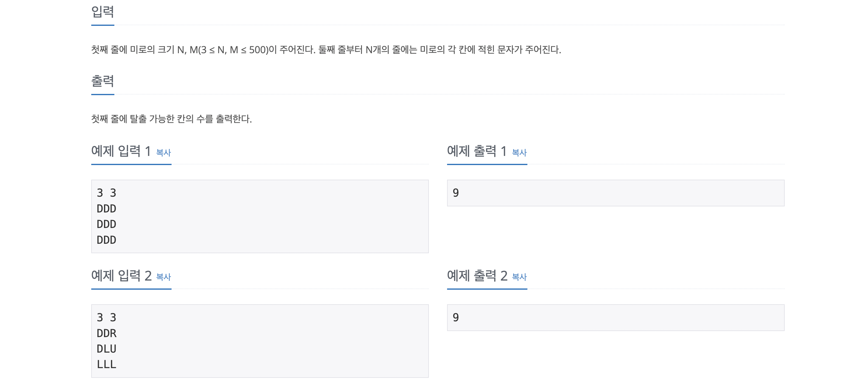Click inside example input 1 code box
Screen dimensions: 868x383
coord(260,216)
